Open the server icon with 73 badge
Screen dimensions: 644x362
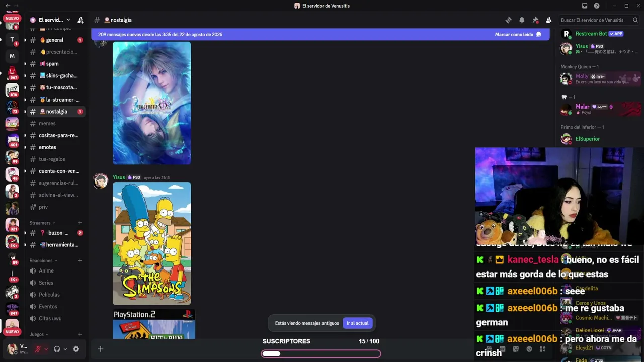(x=12, y=107)
